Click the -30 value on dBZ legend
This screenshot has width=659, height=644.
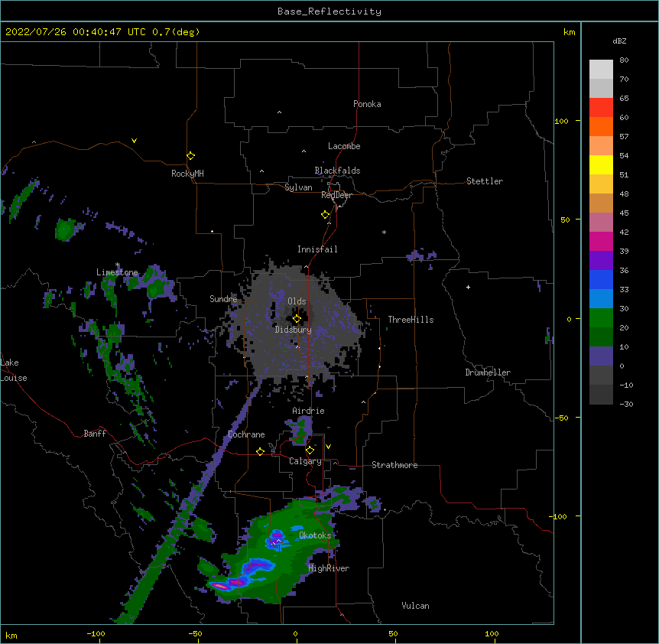pos(626,404)
